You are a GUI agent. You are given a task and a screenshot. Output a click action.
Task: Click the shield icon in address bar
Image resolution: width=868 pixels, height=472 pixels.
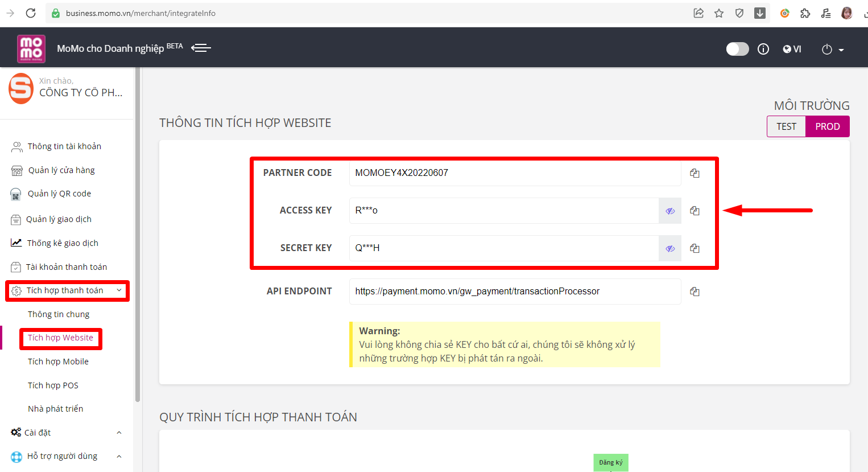739,13
